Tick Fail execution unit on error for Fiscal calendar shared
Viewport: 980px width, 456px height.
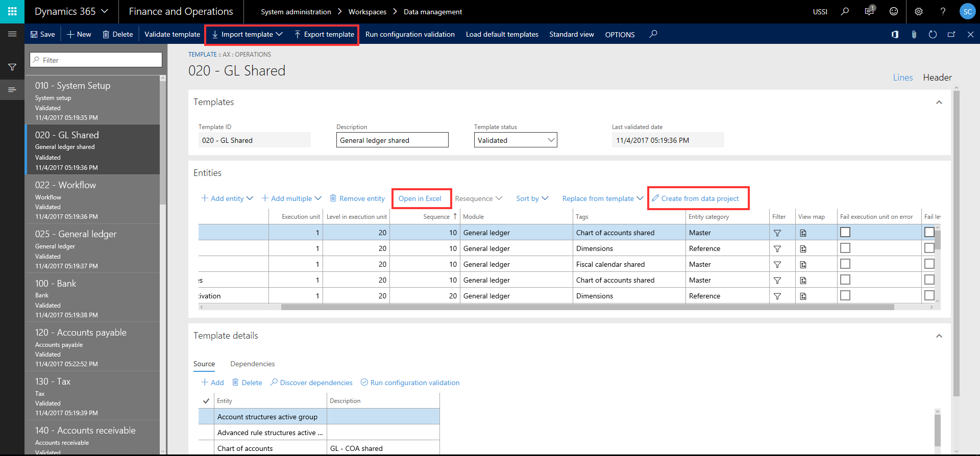tap(845, 264)
